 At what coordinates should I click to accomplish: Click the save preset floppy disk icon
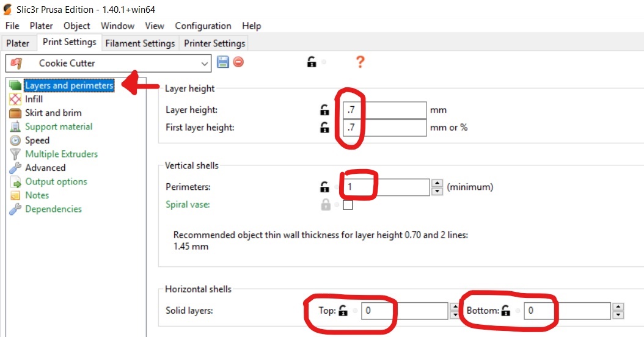(223, 62)
